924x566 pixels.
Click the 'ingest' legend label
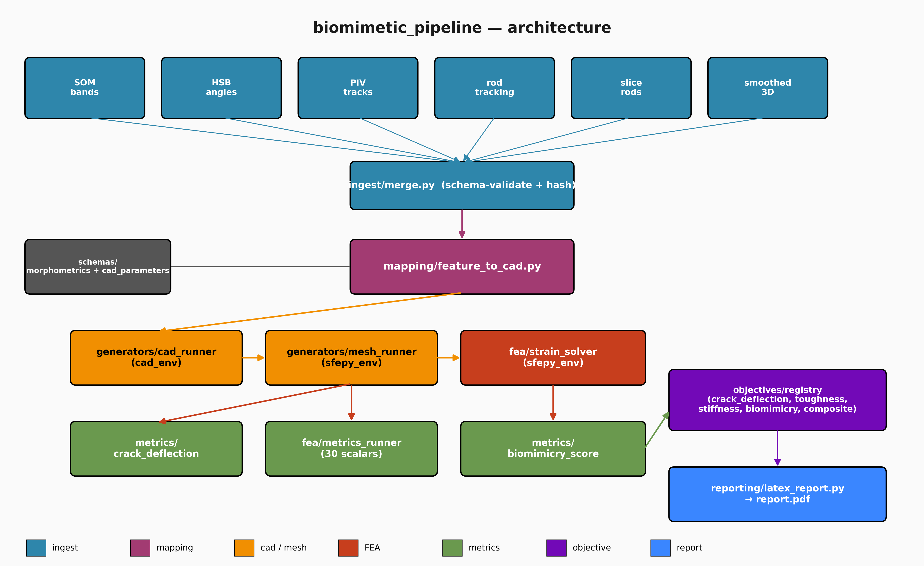(x=65, y=548)
